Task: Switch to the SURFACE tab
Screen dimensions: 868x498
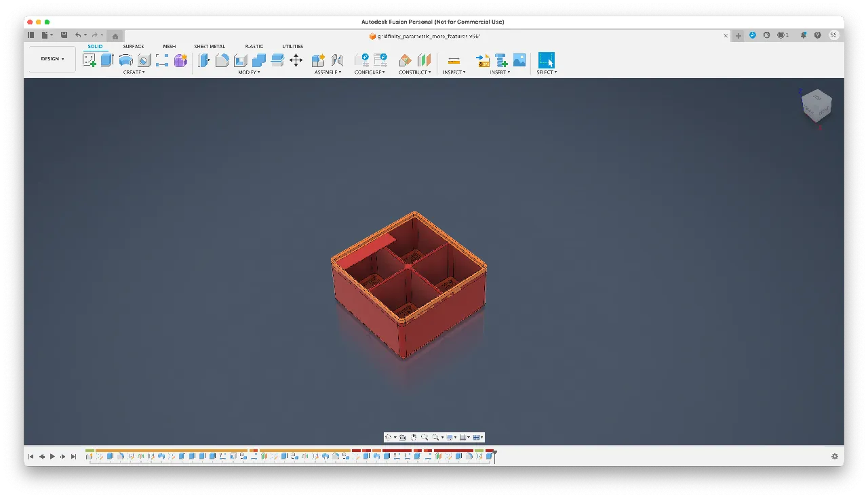Action: pos(133,46)
